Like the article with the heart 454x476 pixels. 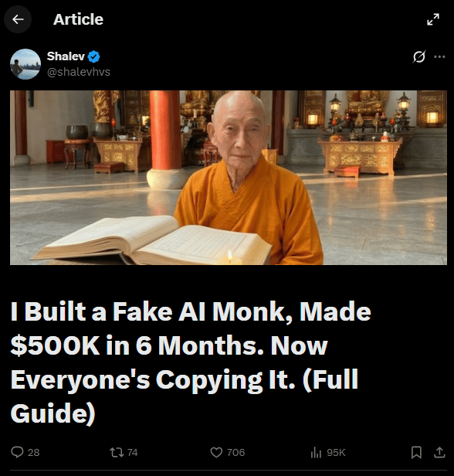tap(216, 452)
